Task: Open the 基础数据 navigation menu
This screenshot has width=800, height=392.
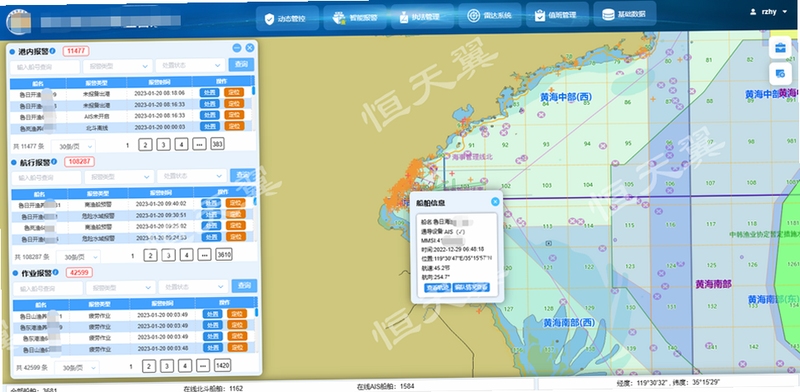Action: tap(625, 14)
